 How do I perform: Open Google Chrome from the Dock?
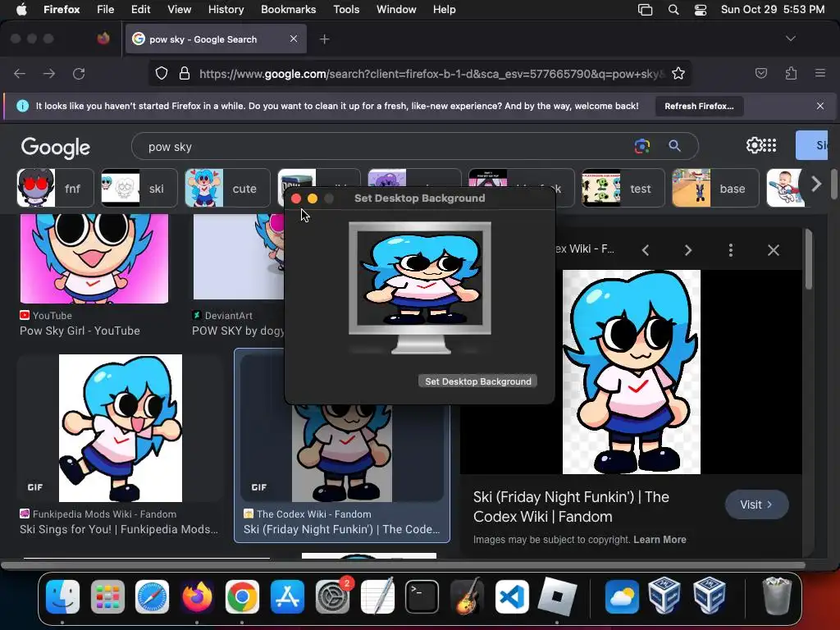(x=242, y=596)
